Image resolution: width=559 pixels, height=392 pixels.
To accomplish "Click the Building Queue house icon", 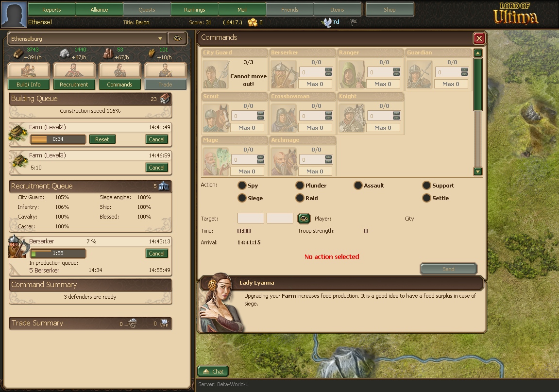I will pyautogui.click(x=164, y=99).
